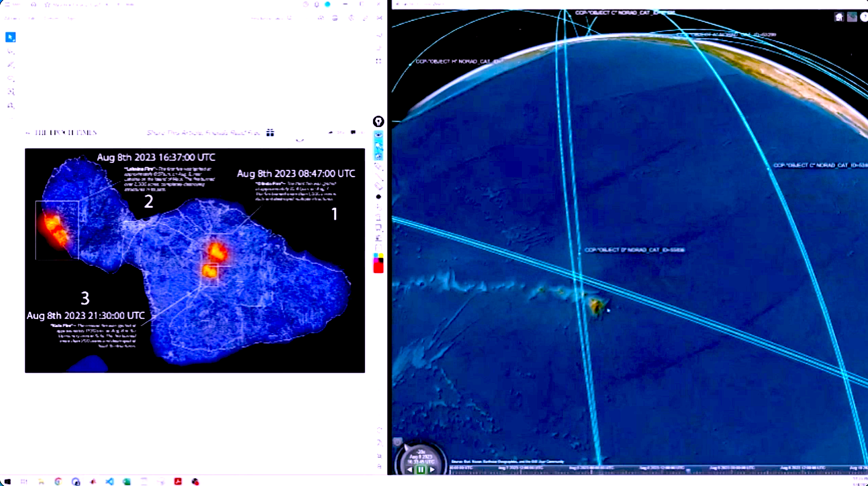Viewport: 868px width, 486px height.
Task: Switch to the Edit menu item
Action: pos(32,18)
